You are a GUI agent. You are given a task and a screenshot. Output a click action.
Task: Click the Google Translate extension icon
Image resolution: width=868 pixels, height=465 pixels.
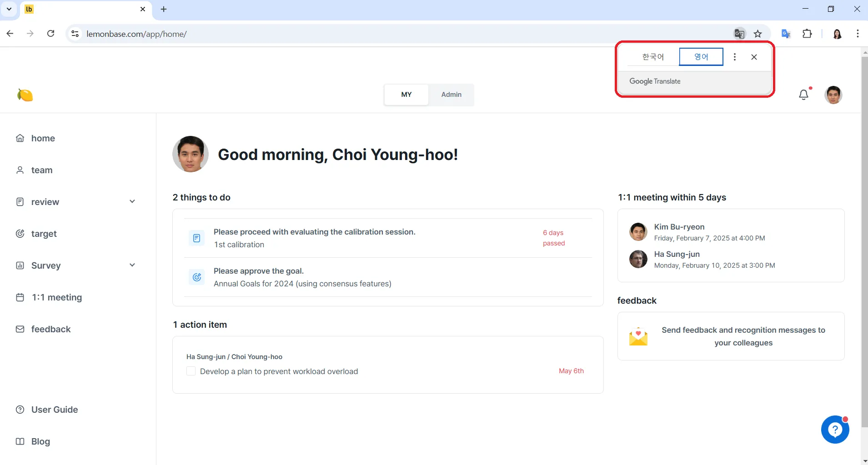786,34
